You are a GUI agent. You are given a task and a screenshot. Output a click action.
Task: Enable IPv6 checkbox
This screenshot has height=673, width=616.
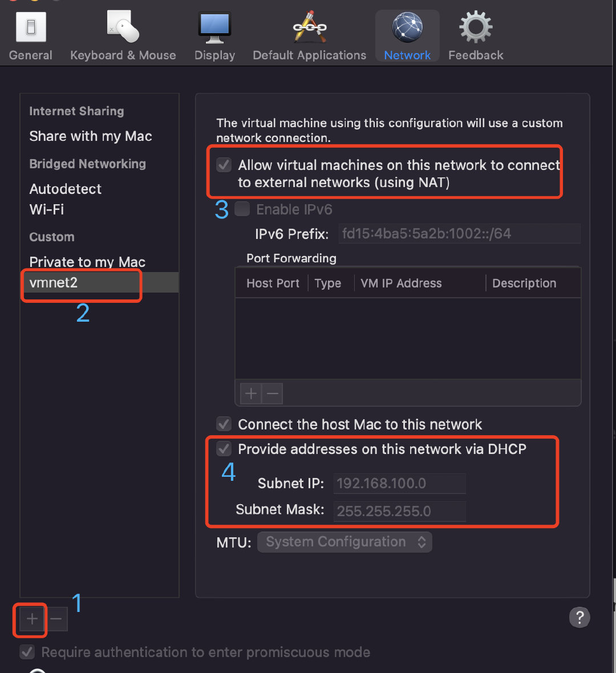click(242, 209)
